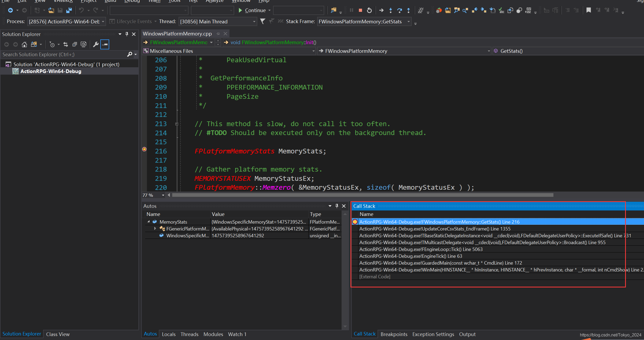644x340 pixels.
Task: Click the Show Next Statement arrow
Action: 381,10
